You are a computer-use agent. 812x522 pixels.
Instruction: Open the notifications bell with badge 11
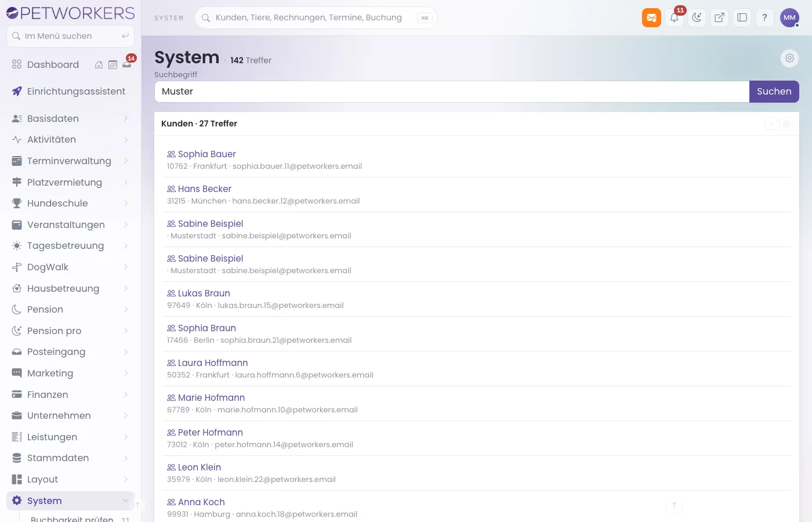(674, 17)
